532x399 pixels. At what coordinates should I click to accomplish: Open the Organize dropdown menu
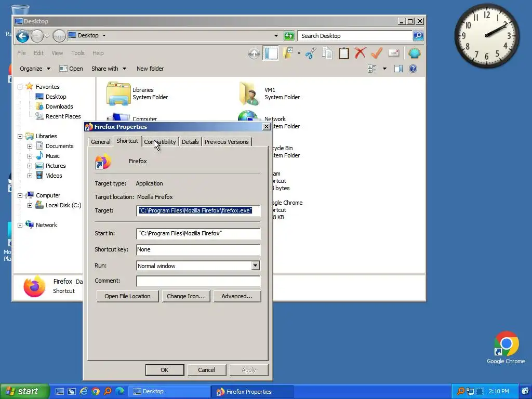35,69
